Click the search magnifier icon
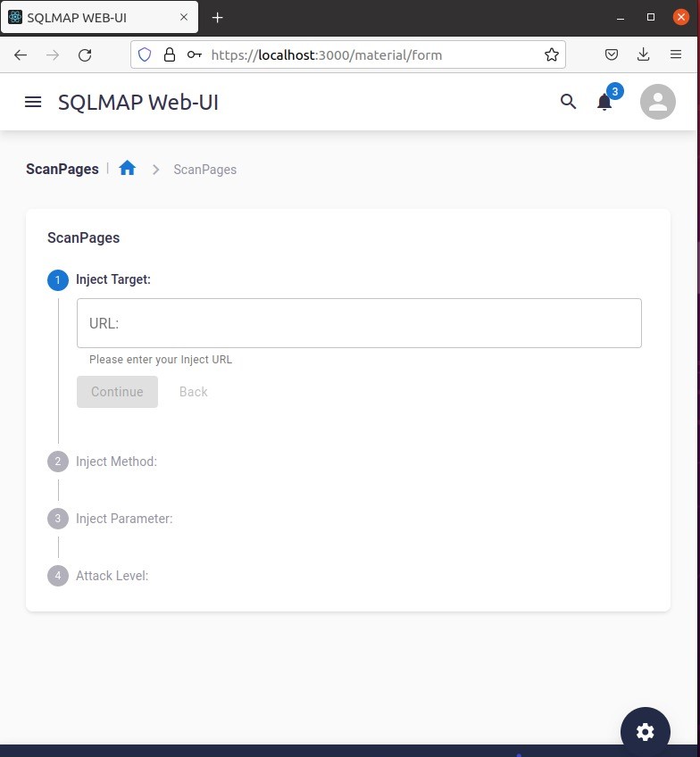Viewport: 700px width, 757px height. click(568, 102)
